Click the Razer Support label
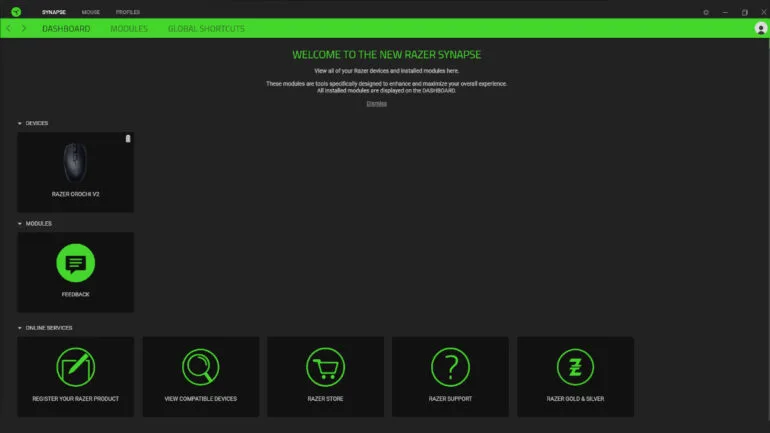Viewport: 770px width, 433px height. click(450, 399)
